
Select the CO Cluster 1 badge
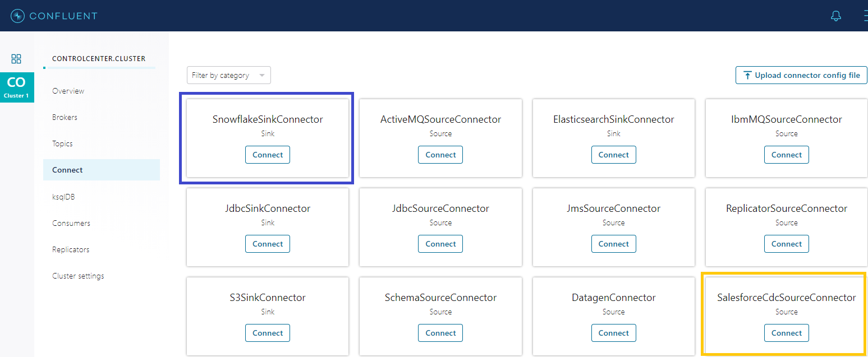click(x=16, y=87)
